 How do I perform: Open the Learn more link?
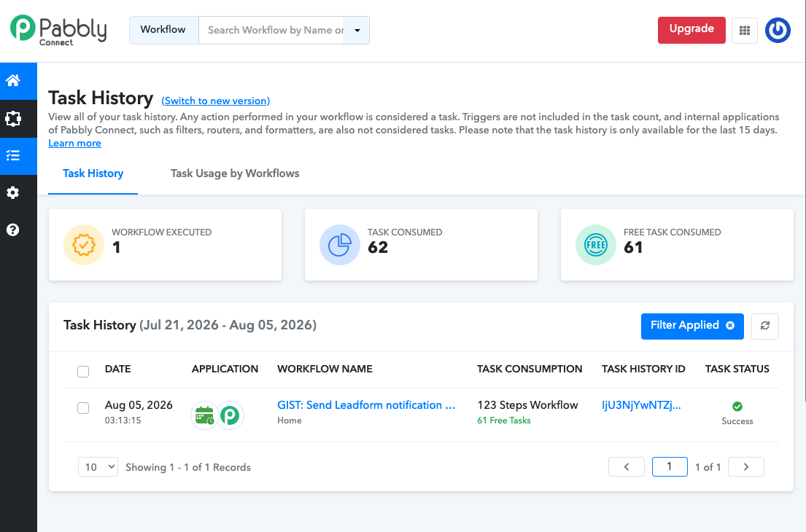pyautogui.click(x=74, y=144)
